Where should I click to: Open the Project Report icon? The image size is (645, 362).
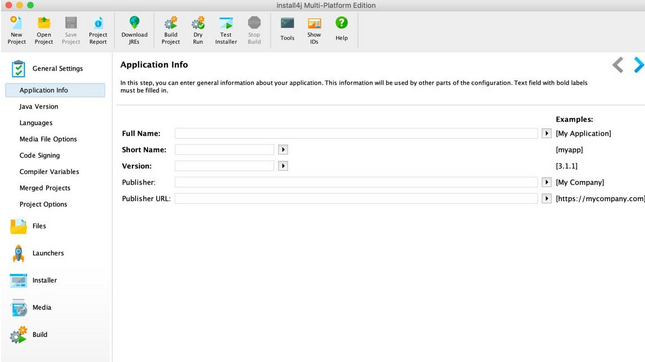click(x=98, y=23)
